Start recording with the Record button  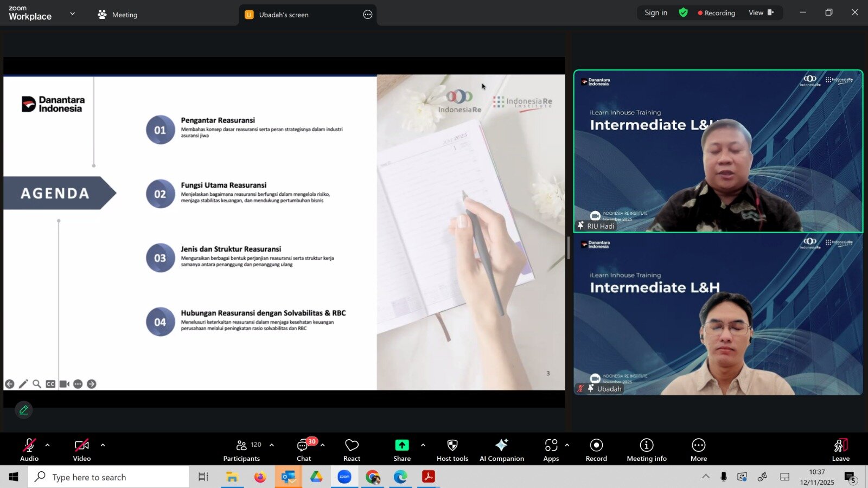tap(596, 450)
